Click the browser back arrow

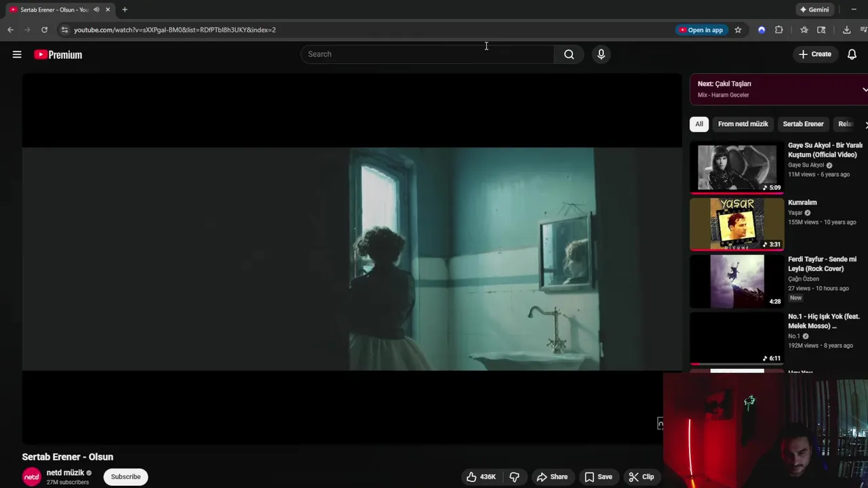[x=10, y=30]
